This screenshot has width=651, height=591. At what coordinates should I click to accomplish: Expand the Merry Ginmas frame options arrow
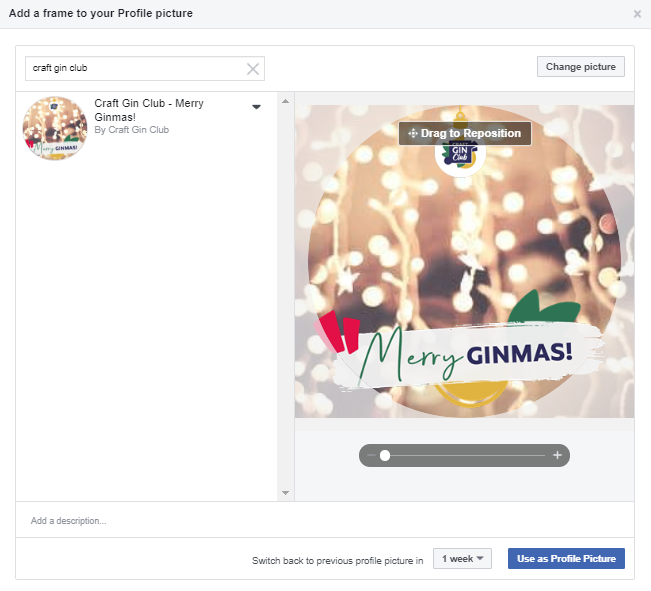tap(257, 107)
